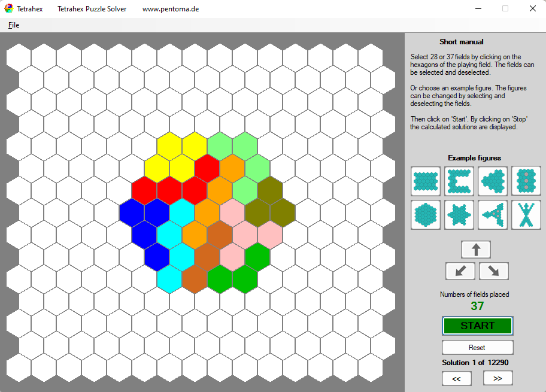Image resolution: width=546 pixels, height=392 pixels.
Task: Select the star-shaped example figure
Action: click(459, 214)
